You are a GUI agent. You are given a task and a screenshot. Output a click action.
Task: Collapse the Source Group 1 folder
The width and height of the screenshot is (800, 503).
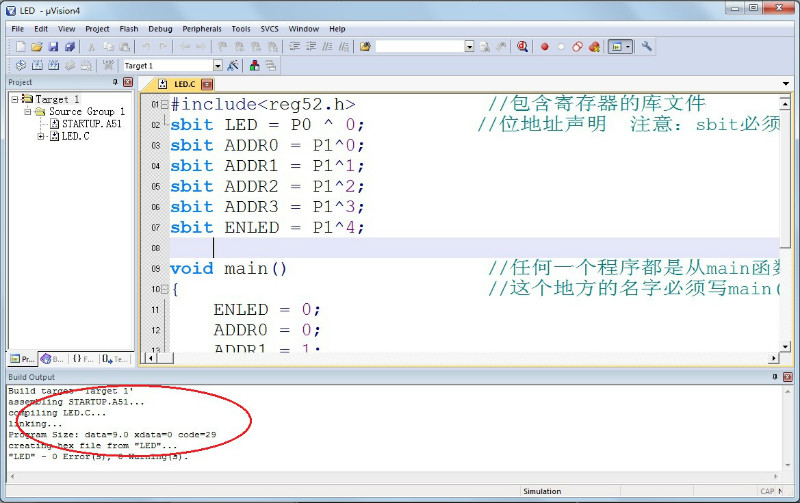tap(28, 112)
